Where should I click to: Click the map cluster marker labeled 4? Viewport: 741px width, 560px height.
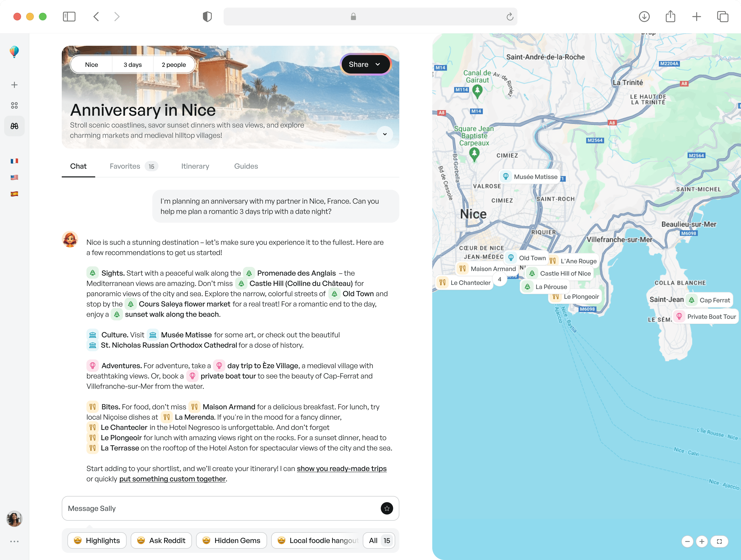pos(499,279)
